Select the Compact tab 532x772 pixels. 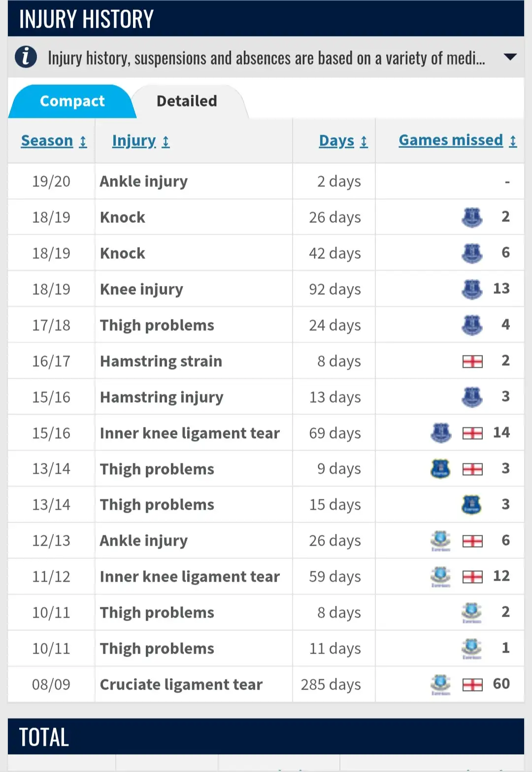(x=72, y=101)
